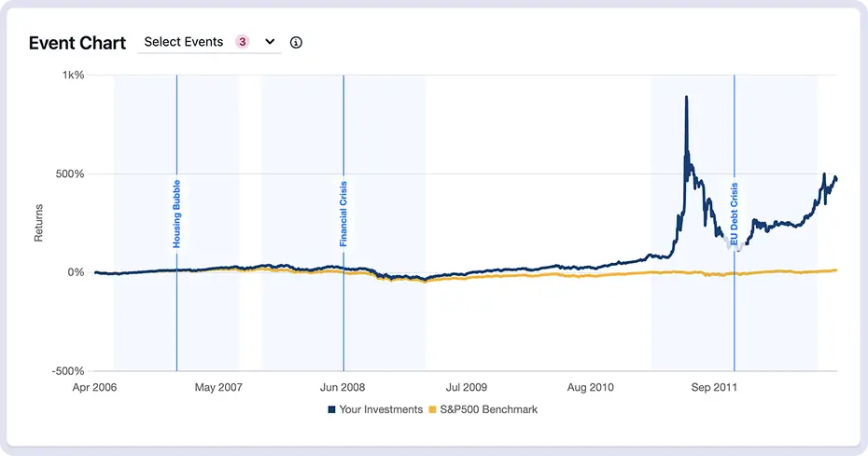Click the info icon next to Select Events
The height and width of the screenshot is (456, 868).
coord(296,43)
